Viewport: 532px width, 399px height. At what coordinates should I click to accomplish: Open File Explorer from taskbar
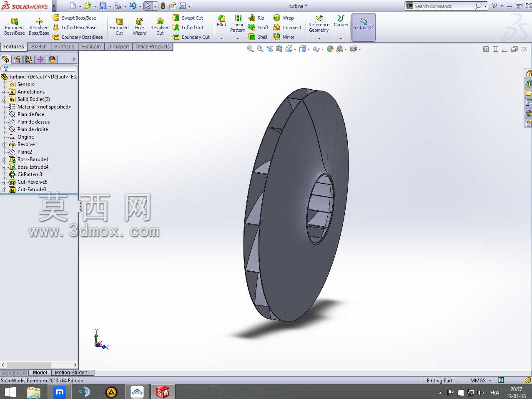pyautogui.click(x=34, y=392)
